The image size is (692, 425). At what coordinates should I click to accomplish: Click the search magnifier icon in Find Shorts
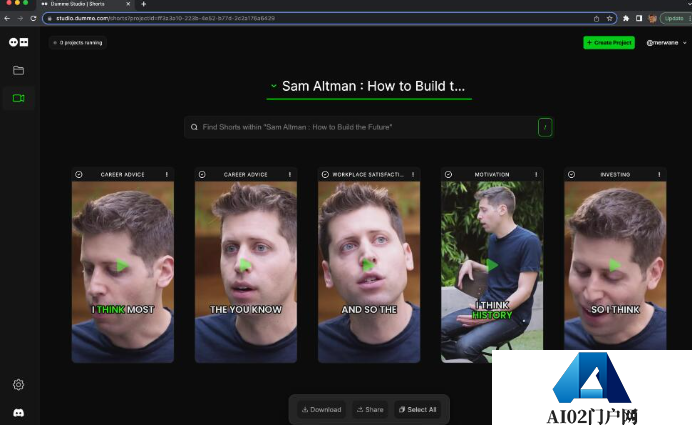coord(194,127)
